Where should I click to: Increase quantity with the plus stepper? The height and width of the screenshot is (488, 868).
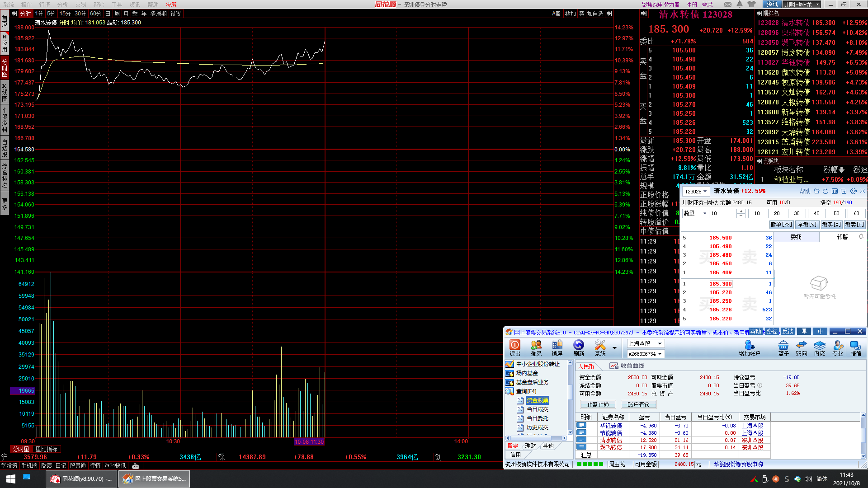pos(741,211)
